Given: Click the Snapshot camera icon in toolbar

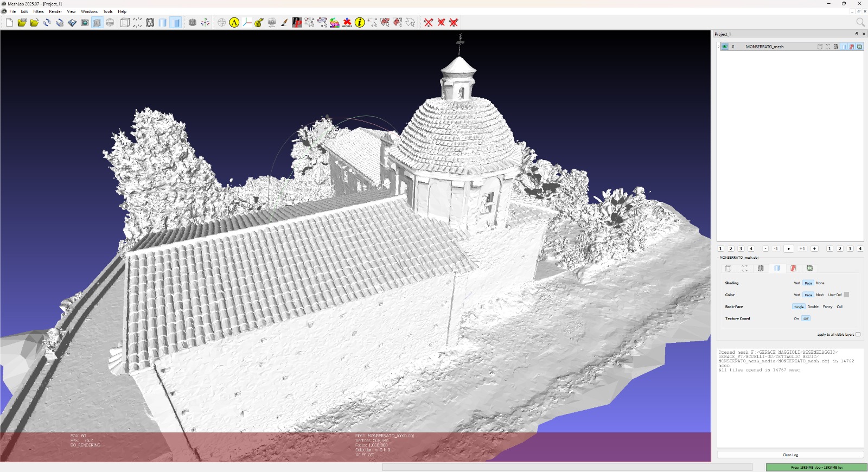Looking at the screenshot, I should pyautogui.click(x=85, y=23).
